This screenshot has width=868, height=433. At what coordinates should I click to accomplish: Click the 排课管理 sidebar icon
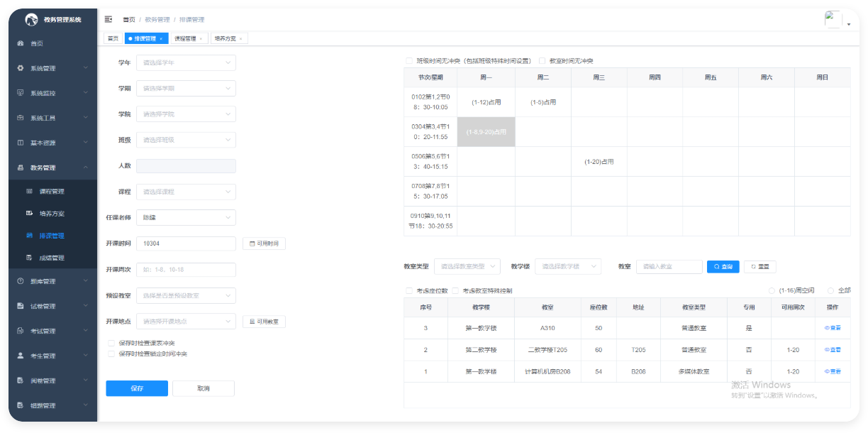29,235
